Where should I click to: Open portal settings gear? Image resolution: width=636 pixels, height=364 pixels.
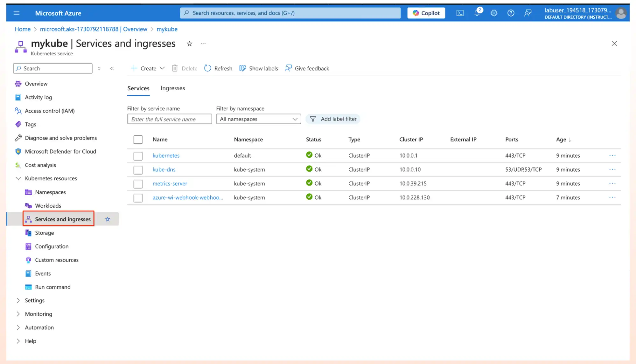[494, 13]
